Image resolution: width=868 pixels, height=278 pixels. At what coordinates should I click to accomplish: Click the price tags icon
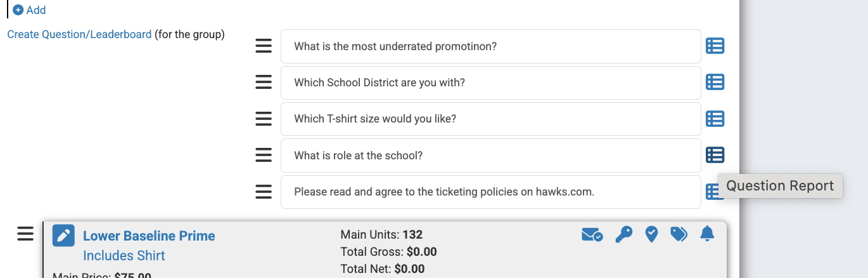click(679, 235)
